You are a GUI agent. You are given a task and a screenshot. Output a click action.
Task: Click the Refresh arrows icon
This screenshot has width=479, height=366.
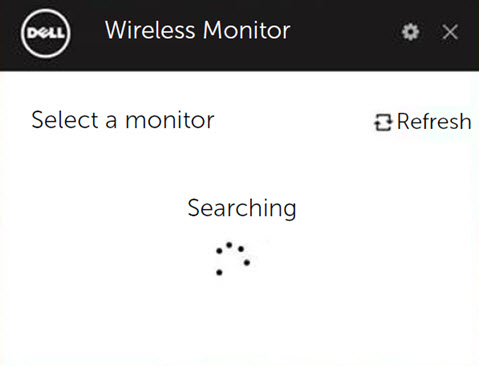click(x=383, y=122)
